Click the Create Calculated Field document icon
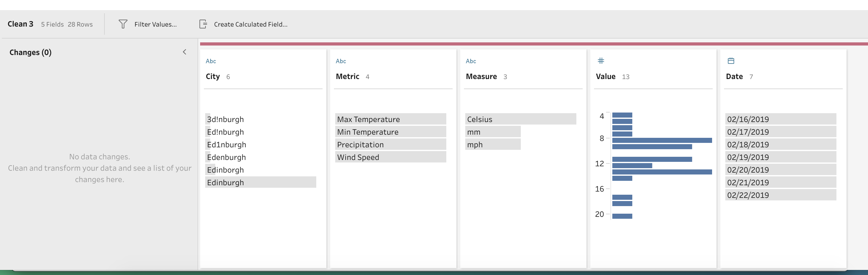 [203, 24]
